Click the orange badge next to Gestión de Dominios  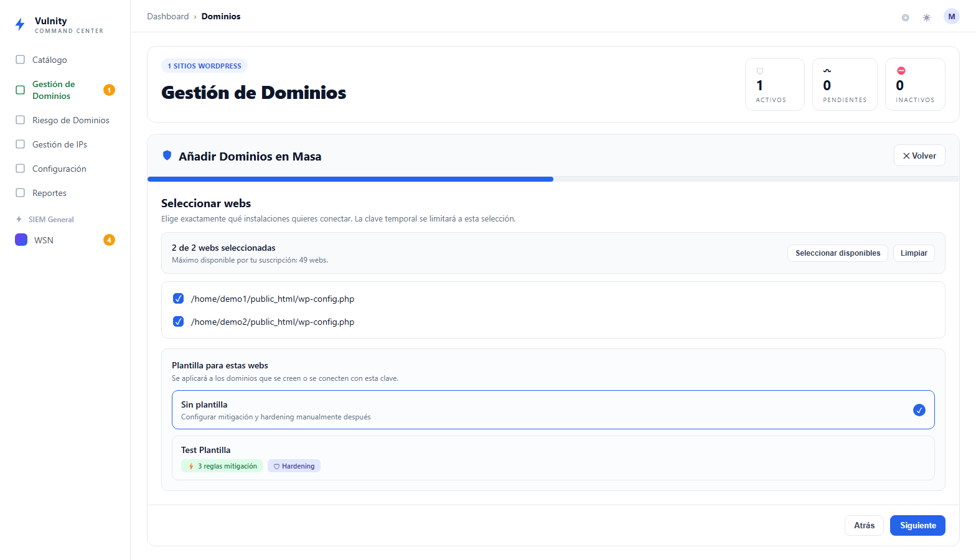point(109,90)
